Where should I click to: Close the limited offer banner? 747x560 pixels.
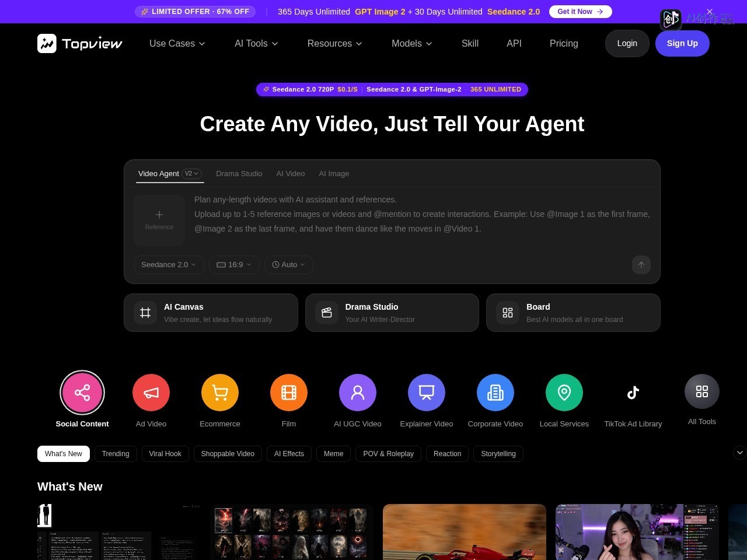(x=710, y=12)
